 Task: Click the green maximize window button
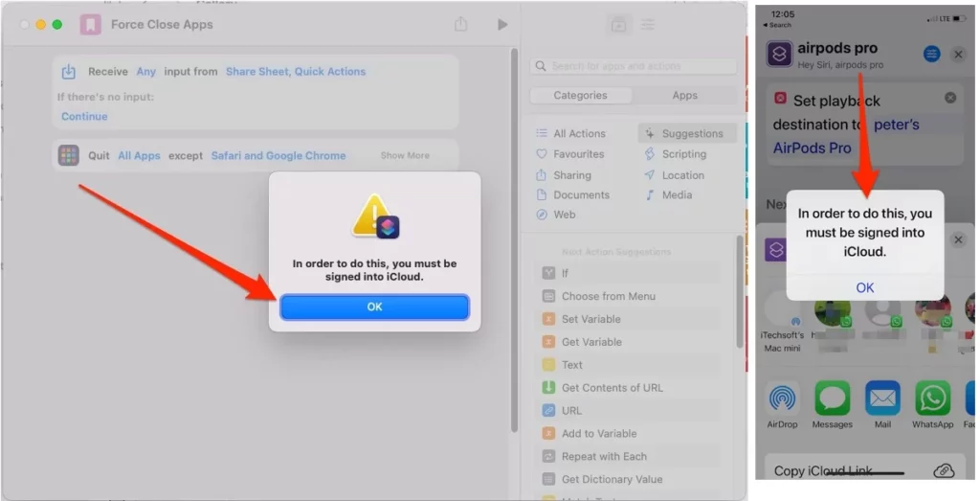pos(56,24)
